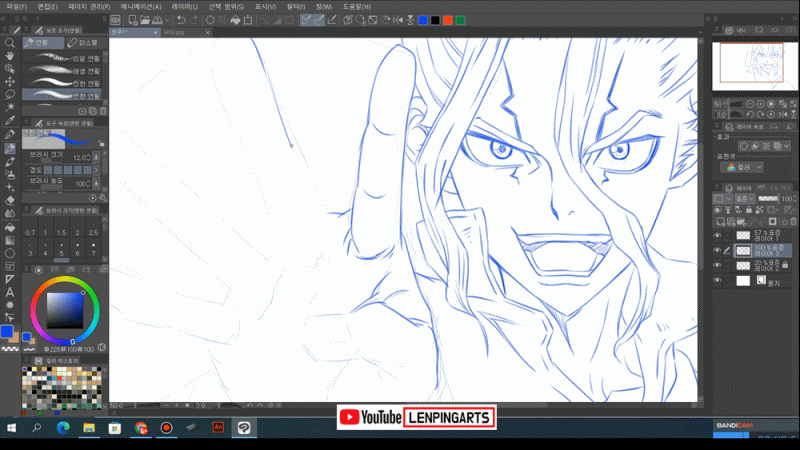The height and width of the screenshot is (450, 800).
Task: Select the Gradient tool
Action: click(10, 240)
